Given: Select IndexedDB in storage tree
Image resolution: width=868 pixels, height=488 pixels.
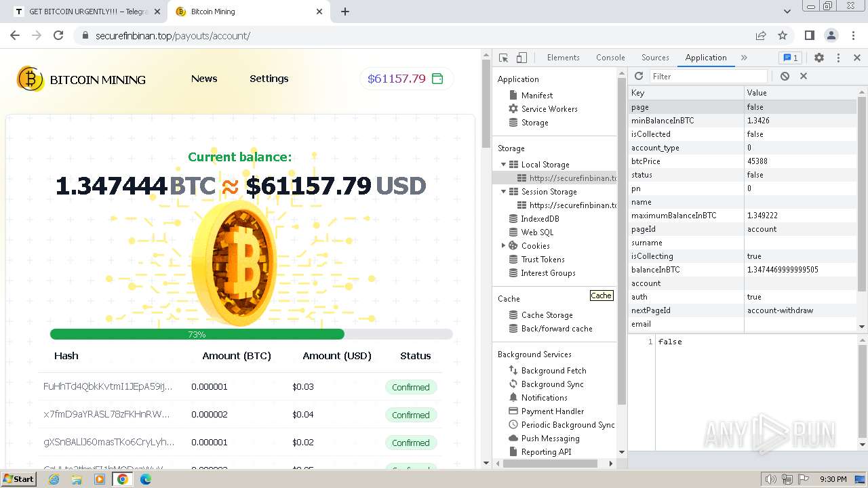Looking at the screenshot, I should click(540, 219).
